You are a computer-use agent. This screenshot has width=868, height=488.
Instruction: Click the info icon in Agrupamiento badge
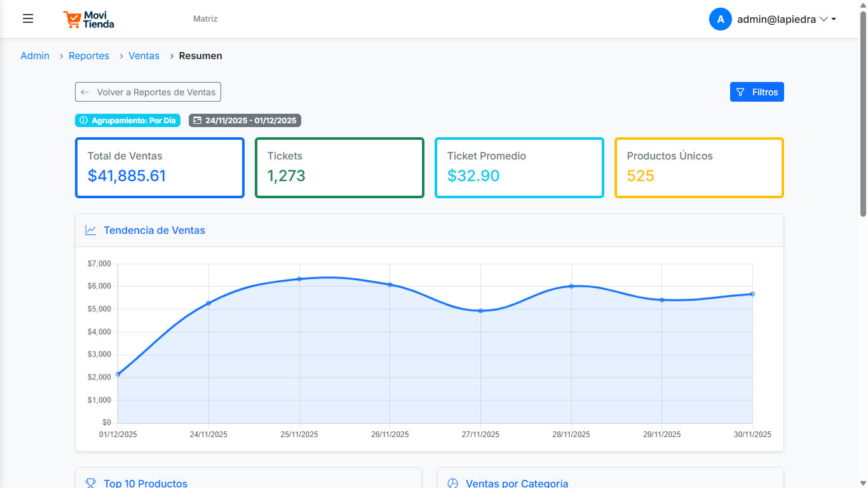[x=83, y=120]
